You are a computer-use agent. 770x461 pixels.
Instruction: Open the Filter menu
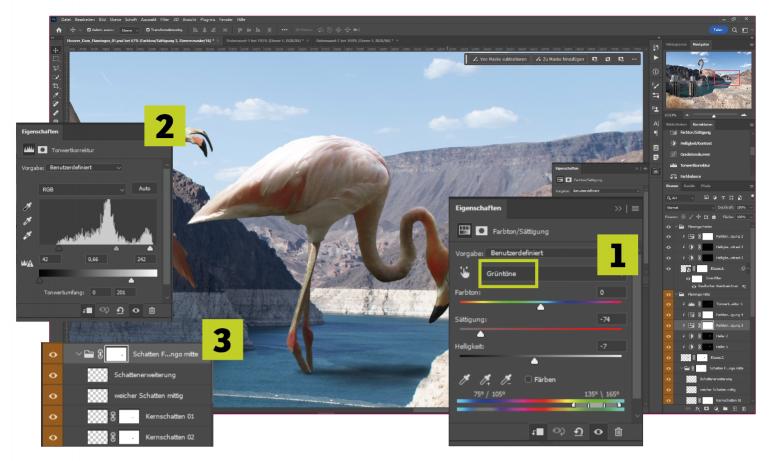165,20
